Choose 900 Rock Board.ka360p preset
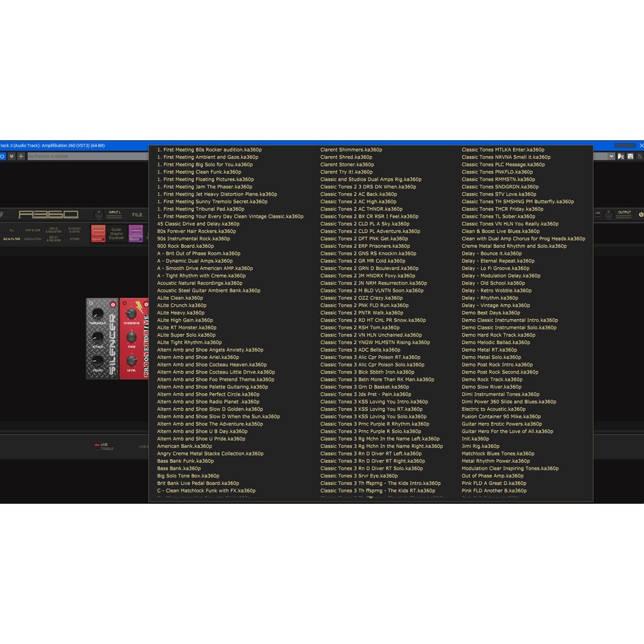This screenshot has width=644, height=644. (186, 246)
